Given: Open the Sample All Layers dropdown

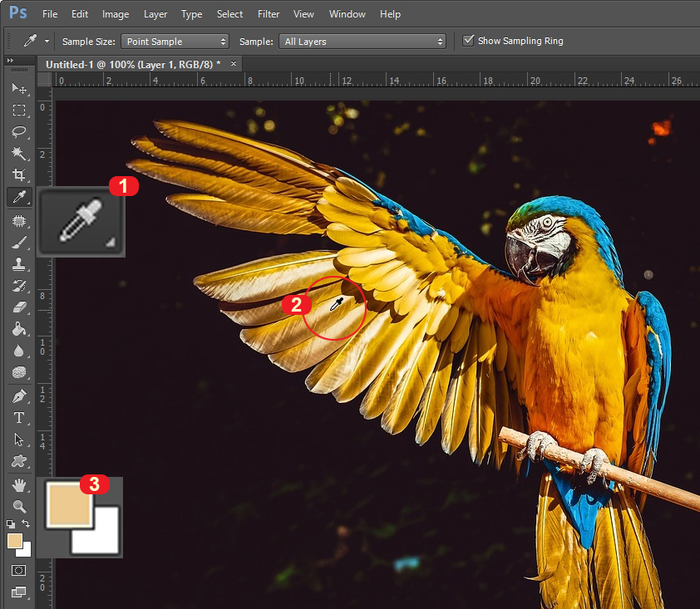Looking at the screenshot, I should (x=362, y=42).
